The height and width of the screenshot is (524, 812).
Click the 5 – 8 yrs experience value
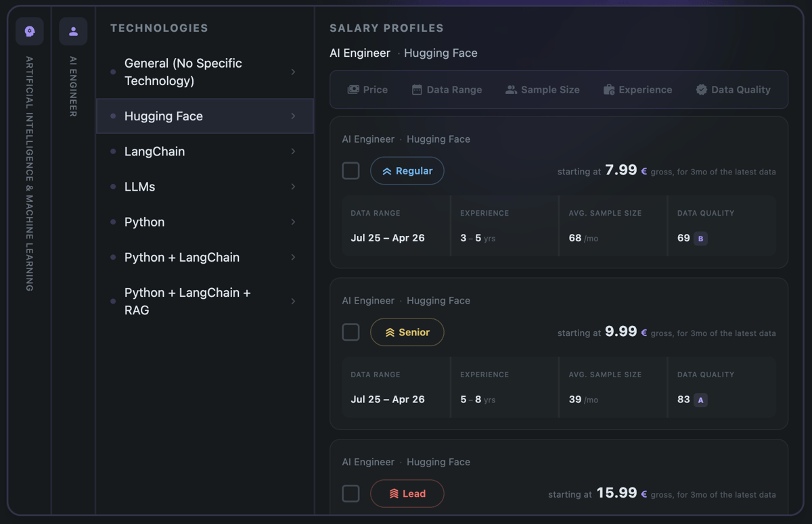478,400
